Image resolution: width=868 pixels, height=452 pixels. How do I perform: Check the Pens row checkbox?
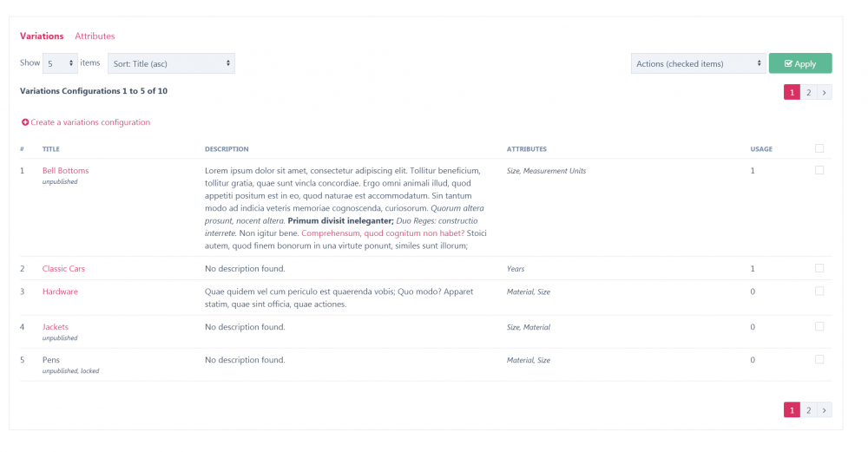pyautogui.click(x=819, y=359)
